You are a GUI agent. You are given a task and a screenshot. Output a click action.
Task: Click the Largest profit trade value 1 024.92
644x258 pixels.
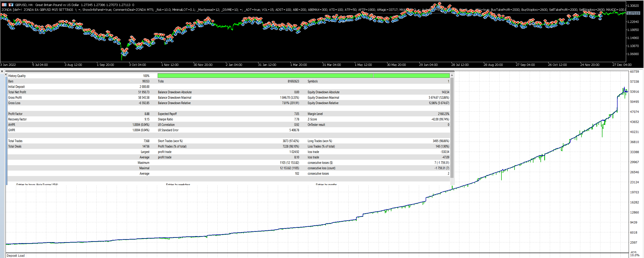pyautogui.click(x=294, y=152)
